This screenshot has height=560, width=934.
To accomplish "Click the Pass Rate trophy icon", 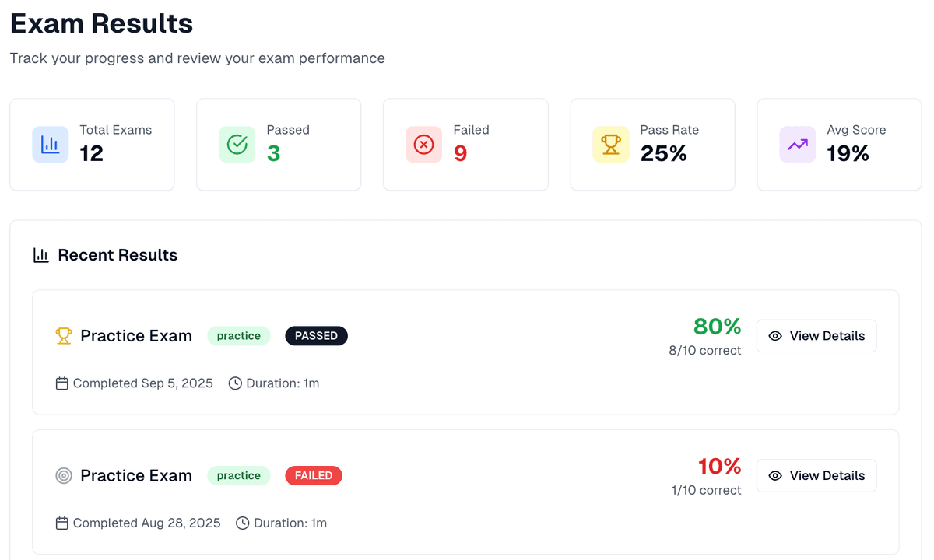I will click(611, 145).
